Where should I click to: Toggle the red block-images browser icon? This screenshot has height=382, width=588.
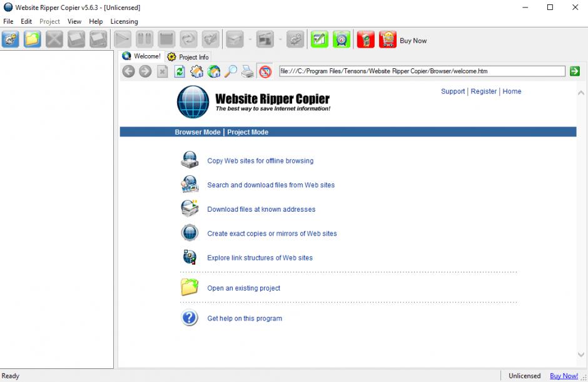[265, 71]
